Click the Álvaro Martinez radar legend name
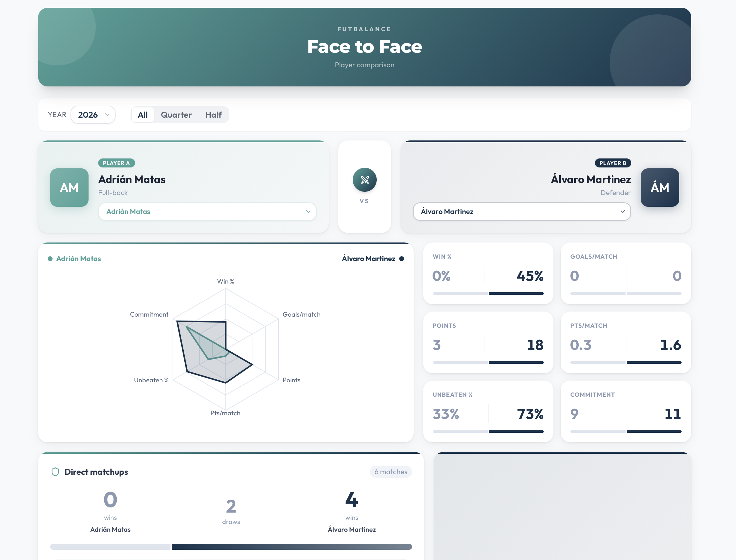 369,259
